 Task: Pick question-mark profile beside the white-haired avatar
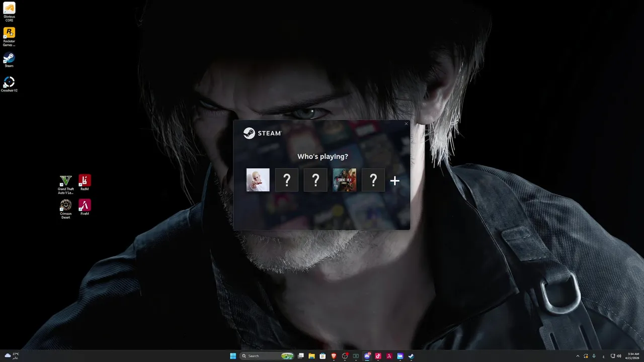pos(287,180)
